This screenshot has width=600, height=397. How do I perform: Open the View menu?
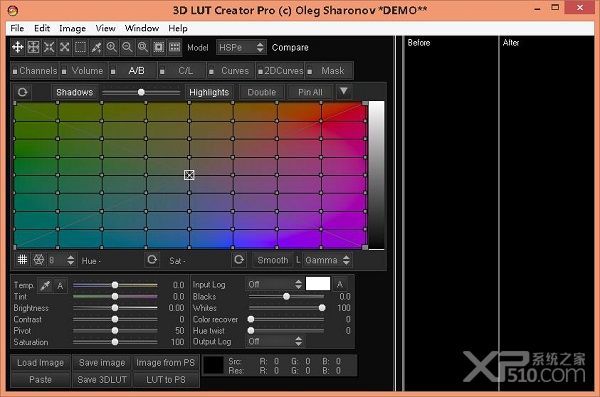pos(106,28)
